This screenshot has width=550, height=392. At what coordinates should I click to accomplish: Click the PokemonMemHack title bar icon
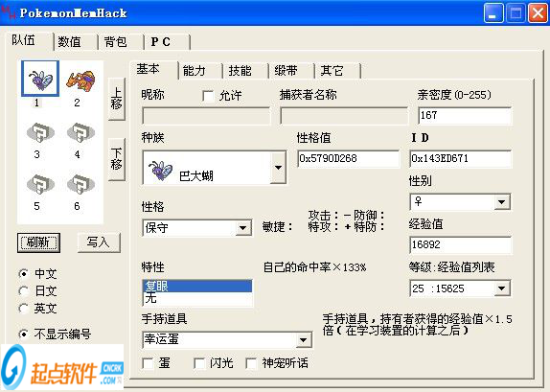[x=9, y=12]
